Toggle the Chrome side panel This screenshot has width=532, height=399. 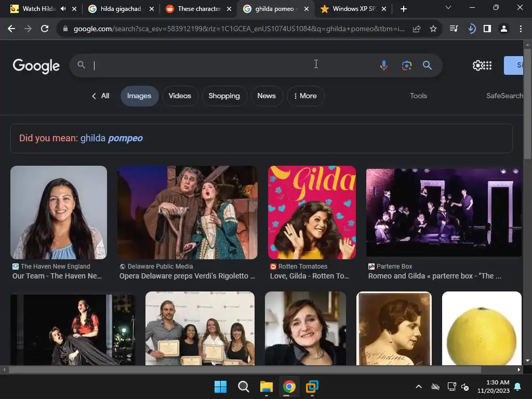pyautogui.click(x=487, y=29)
